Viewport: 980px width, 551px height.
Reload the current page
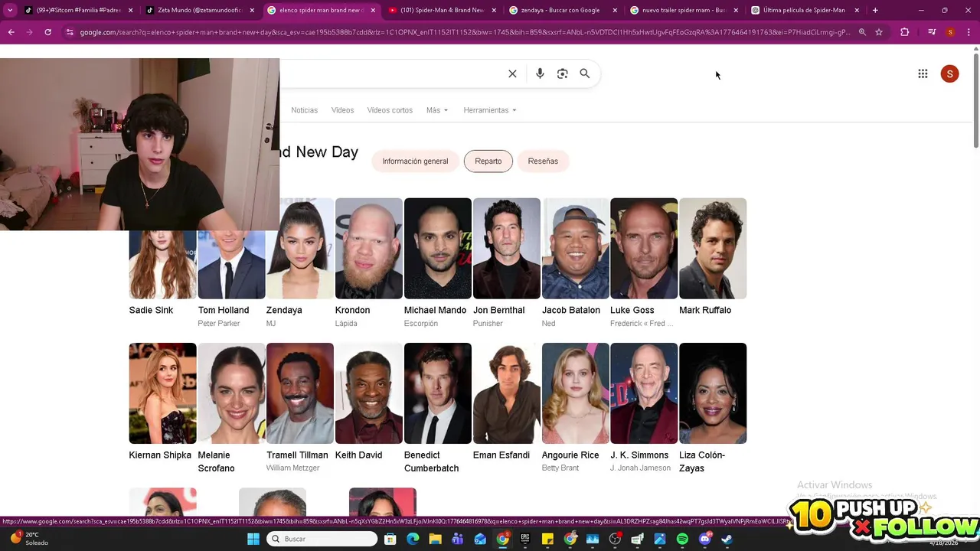click(x=47, y=32)
